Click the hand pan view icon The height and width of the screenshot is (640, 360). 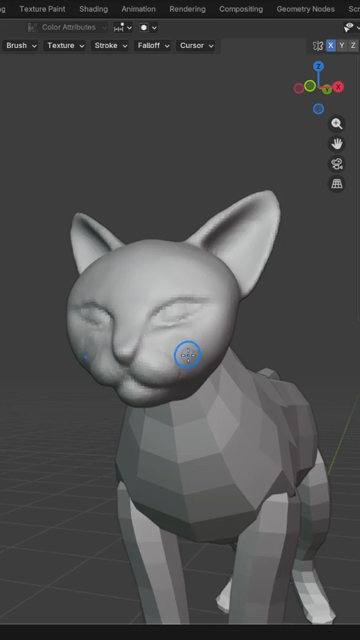[x=337, y=144]
